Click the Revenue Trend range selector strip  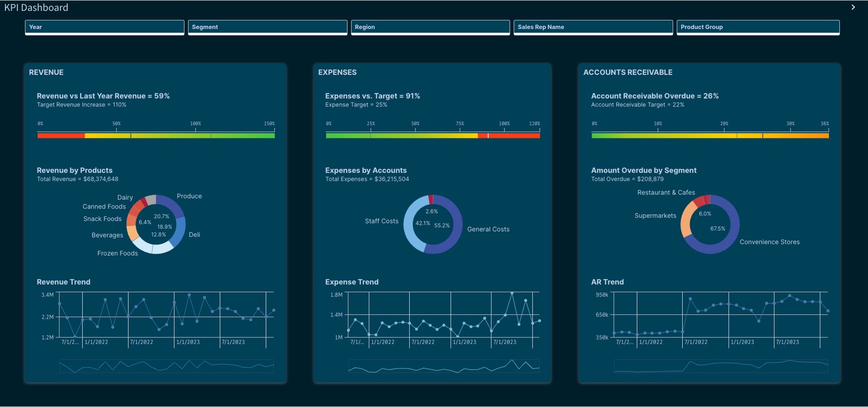point(166,366)
